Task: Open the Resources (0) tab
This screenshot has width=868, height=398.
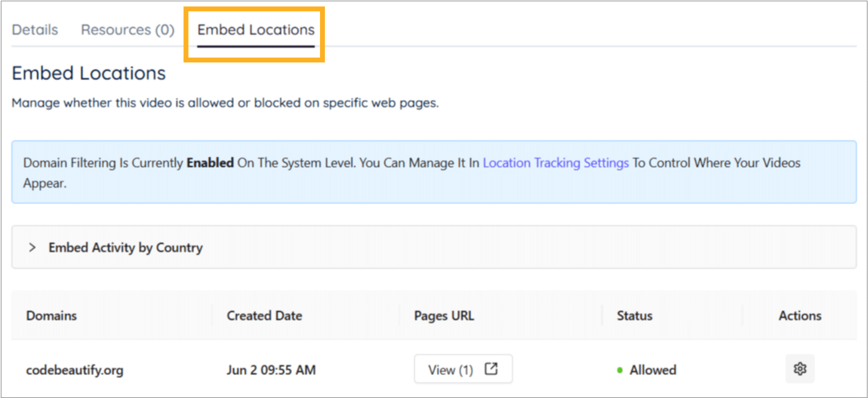Action: [x=128, y=30]
